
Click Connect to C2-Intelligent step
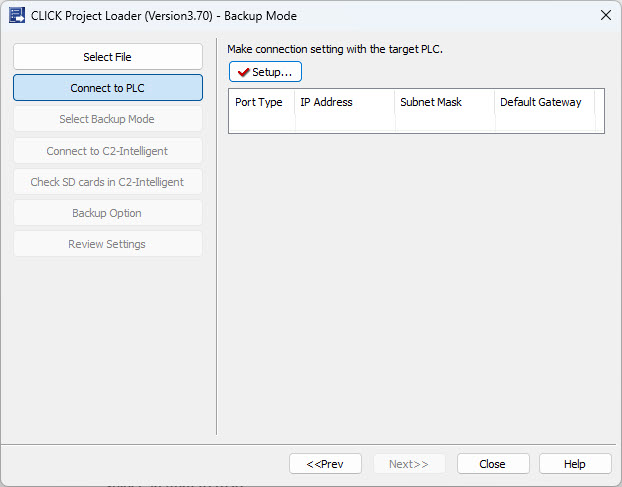(x=108, y=151)
